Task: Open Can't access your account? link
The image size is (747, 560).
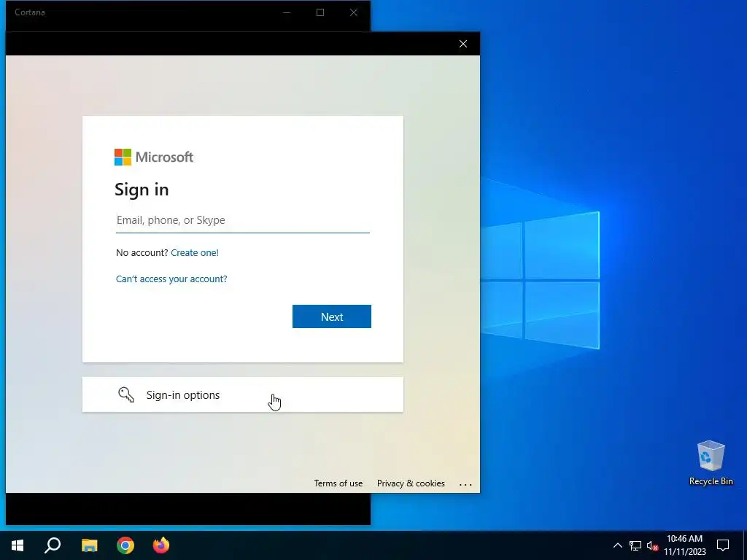Action: pos(171,279)
